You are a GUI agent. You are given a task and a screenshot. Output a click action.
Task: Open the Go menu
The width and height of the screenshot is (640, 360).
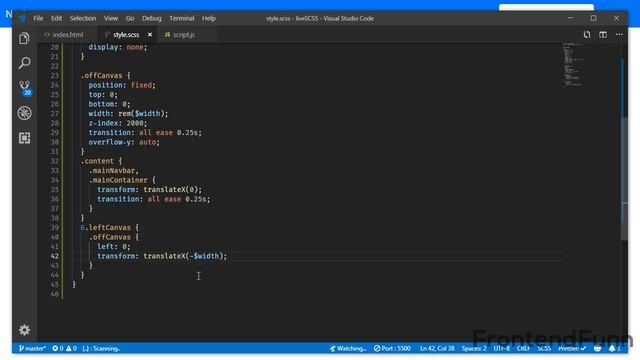pos(130,18)
